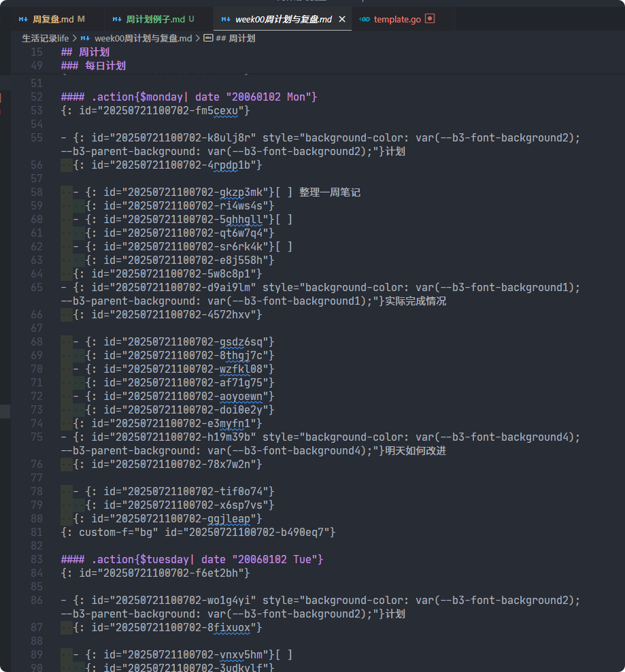Click the $monday action heading line
This screenshot has height=672, width=625.
click(189, 97)
